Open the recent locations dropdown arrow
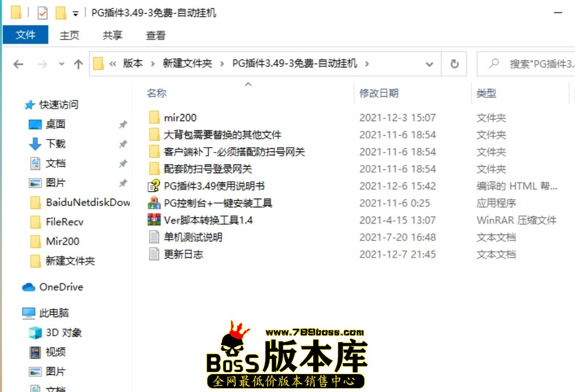 point(61,64)
